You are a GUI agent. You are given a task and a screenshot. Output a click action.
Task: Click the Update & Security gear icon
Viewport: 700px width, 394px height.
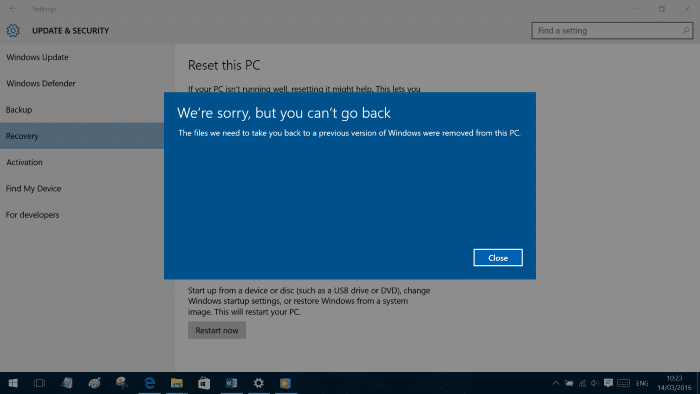tap(13, 31)
